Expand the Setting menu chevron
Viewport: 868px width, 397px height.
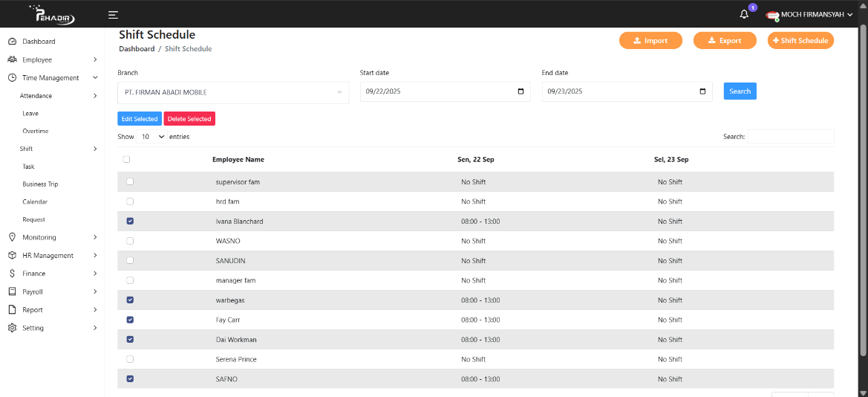(x=95, y=328)
